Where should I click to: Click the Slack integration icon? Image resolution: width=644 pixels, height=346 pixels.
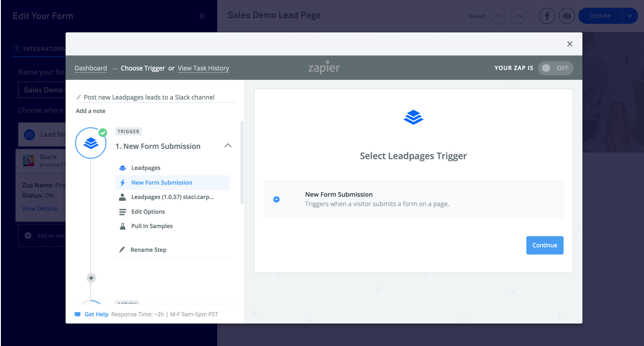coord(29,160)
